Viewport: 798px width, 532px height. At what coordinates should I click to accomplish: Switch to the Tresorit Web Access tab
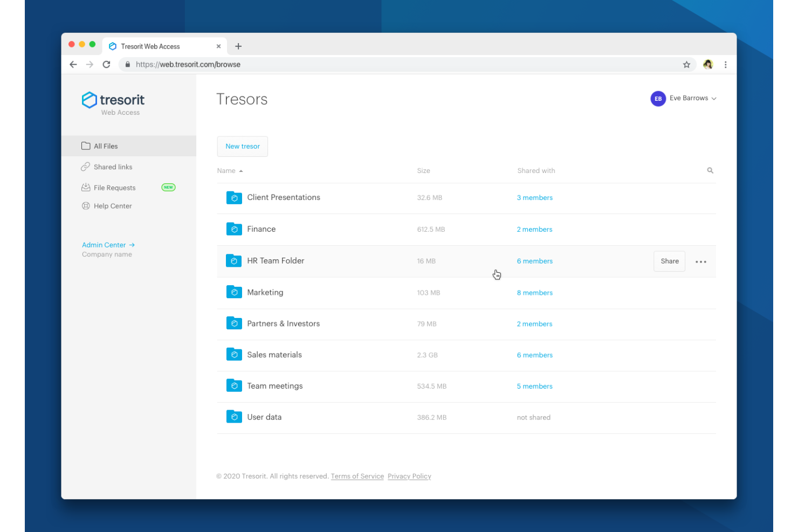coord(165,46)
